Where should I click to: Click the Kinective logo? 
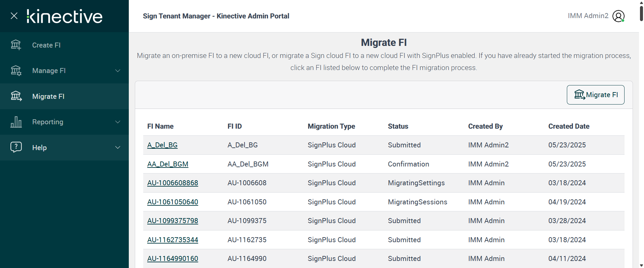pos(64,16)
